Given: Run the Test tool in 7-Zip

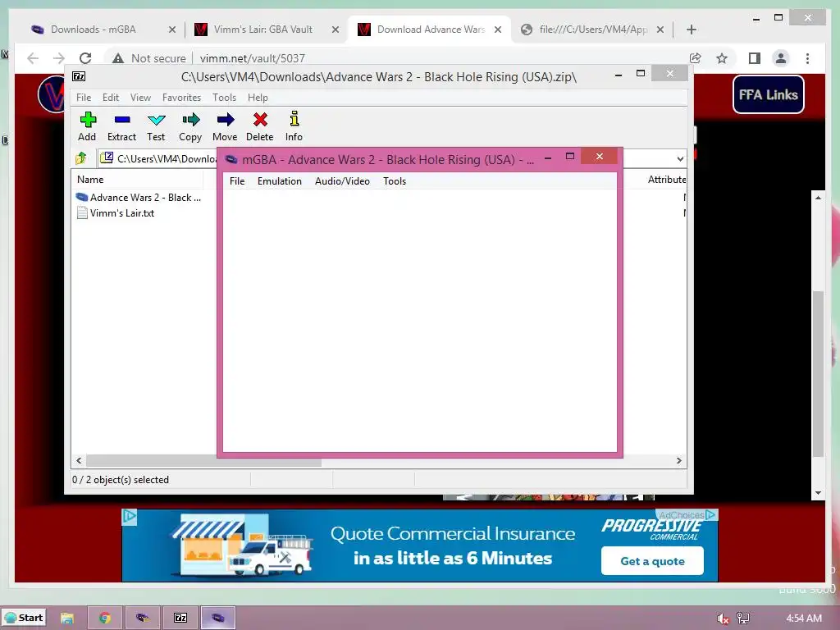Looking at the screenshot, I should tap(156, 126).
